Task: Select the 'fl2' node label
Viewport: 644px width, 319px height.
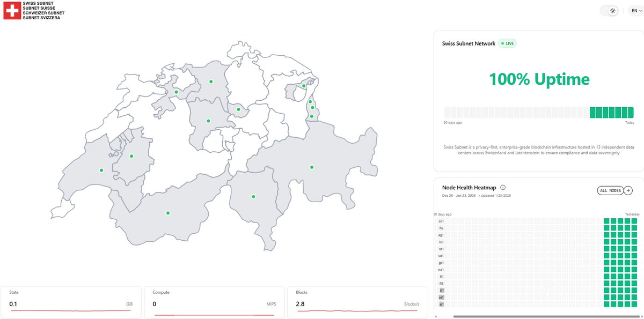Action: [441, 228]
